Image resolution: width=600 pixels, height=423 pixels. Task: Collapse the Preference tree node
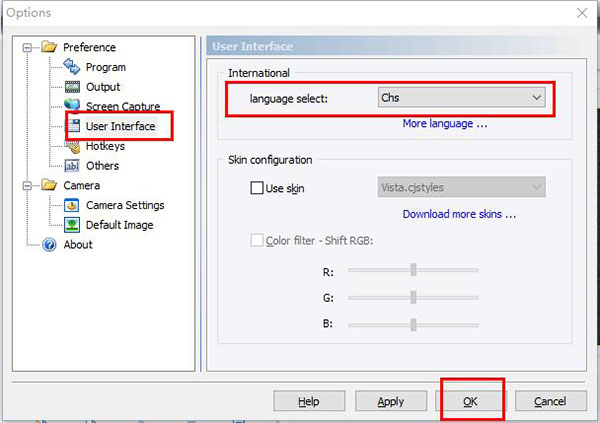click(27, 47)
